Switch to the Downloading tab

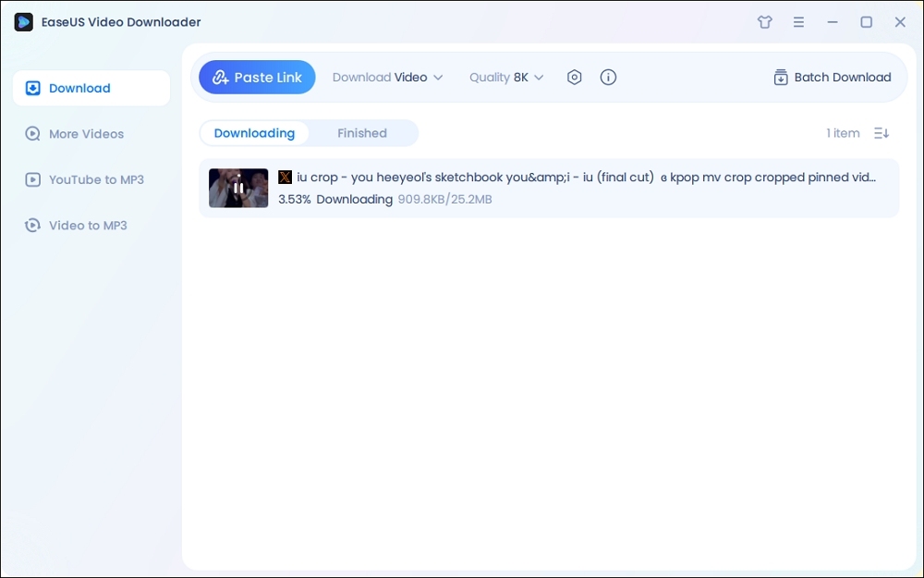pyautogui.click(x=255, y=133)
